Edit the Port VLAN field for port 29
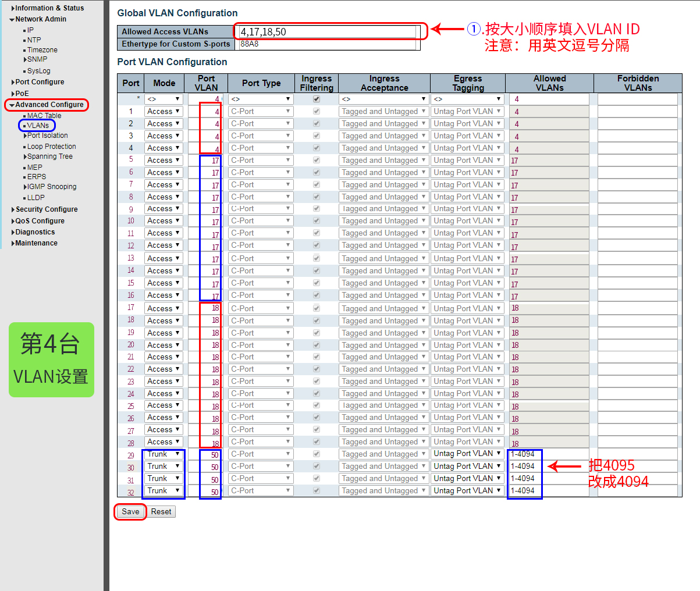Image resolution: width=700 pixels, height=591 pixels. (x=205, y=454)
